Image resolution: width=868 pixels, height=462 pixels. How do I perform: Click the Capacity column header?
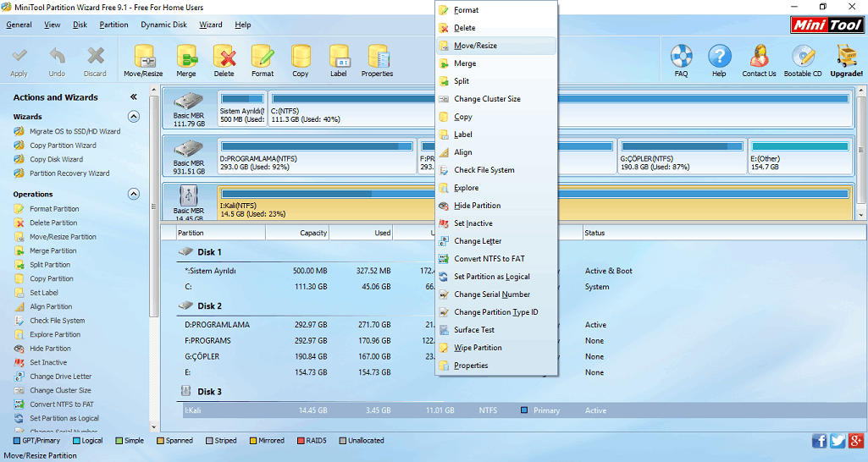[x=297, y=233]
